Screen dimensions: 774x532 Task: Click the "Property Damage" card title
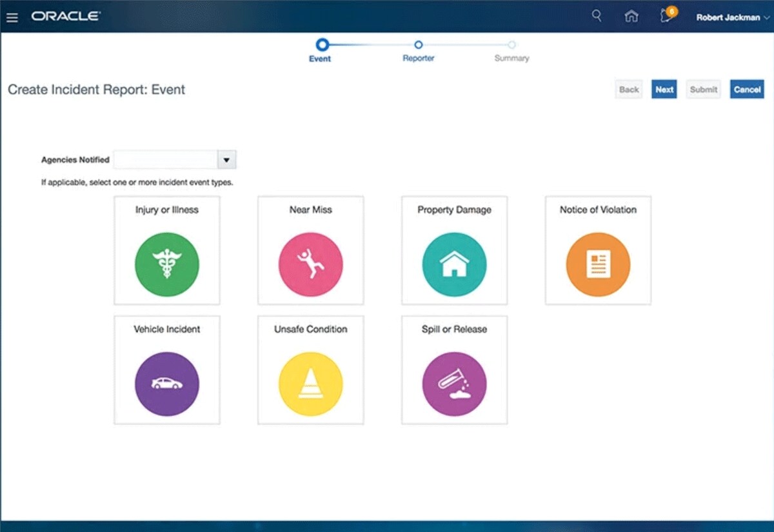[455, 210]
